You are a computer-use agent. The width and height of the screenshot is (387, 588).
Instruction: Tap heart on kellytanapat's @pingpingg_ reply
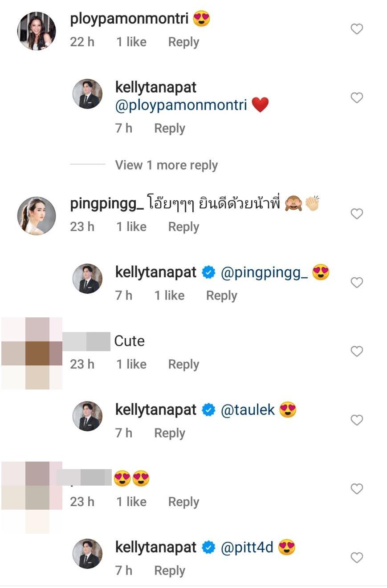pos(357,283)
